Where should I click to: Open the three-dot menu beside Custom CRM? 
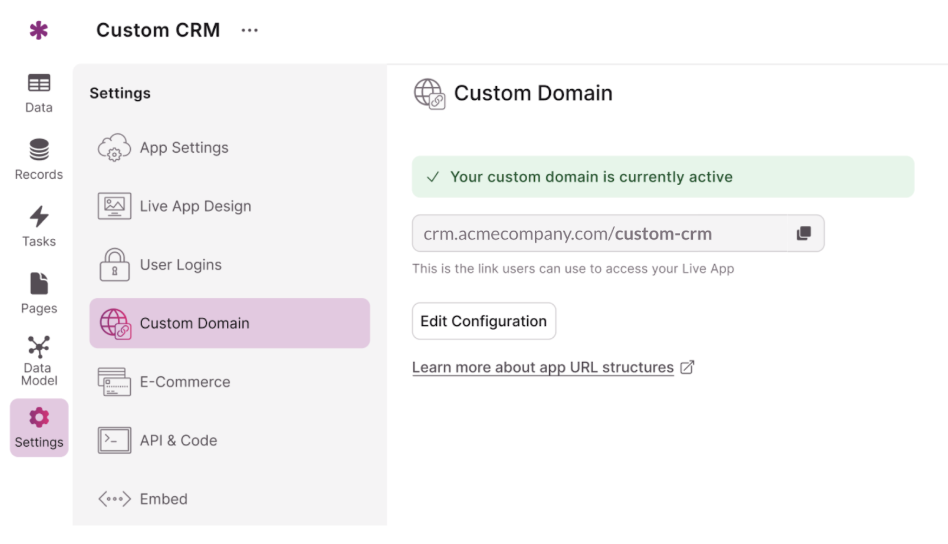pyautogui.click(x=250, y=30)
